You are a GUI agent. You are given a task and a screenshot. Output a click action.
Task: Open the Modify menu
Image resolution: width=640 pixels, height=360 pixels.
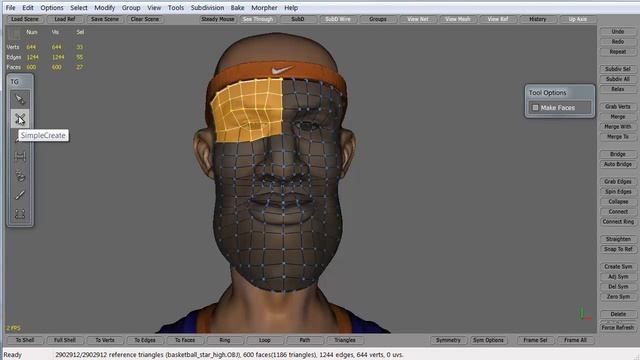coord(104,8)
